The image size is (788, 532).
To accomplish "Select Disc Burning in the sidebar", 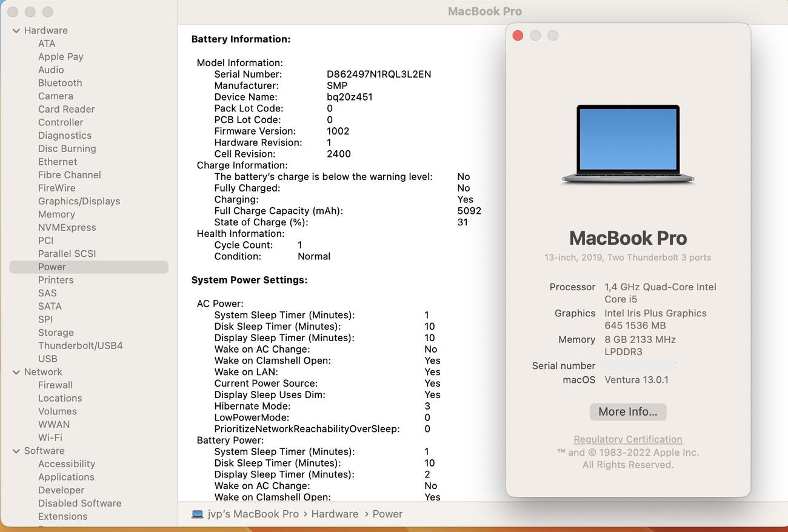I will click(x=67, y=148).
